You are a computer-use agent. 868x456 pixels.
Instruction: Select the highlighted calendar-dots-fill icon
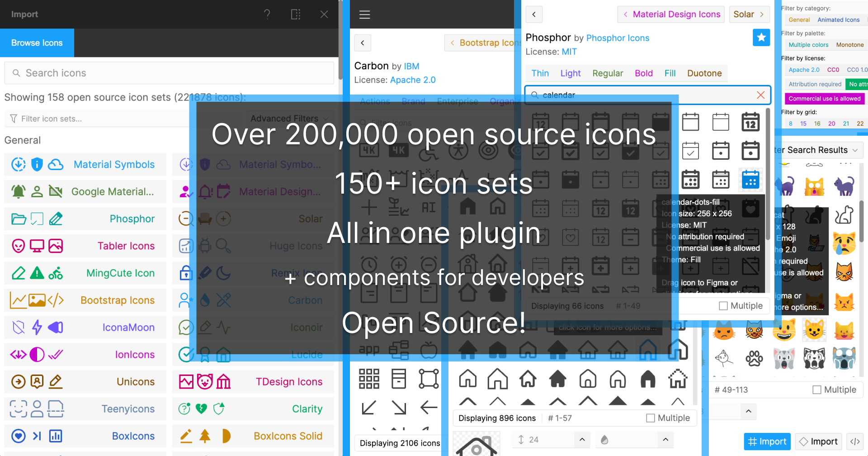click(x=750, y=180)
